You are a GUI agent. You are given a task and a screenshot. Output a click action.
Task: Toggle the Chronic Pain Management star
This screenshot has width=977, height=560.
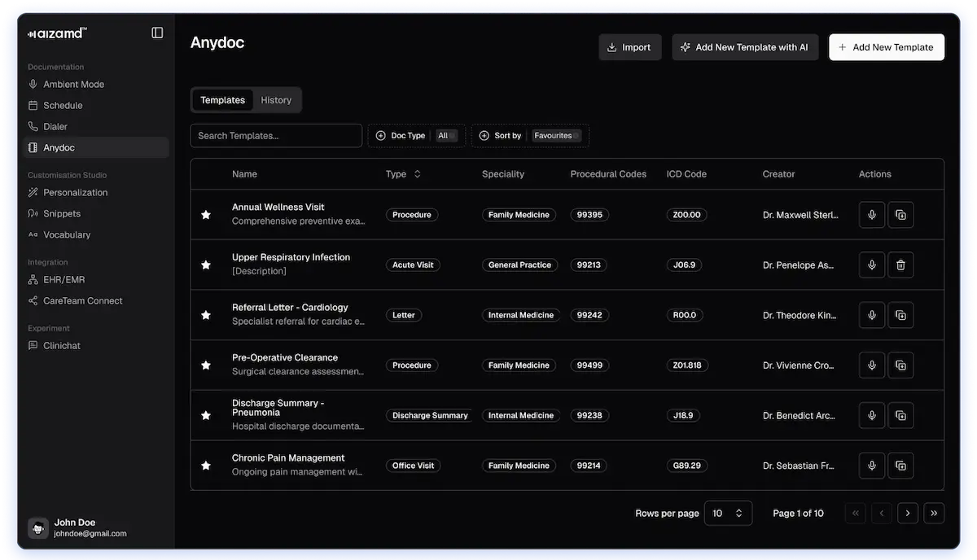click(206, 466)
